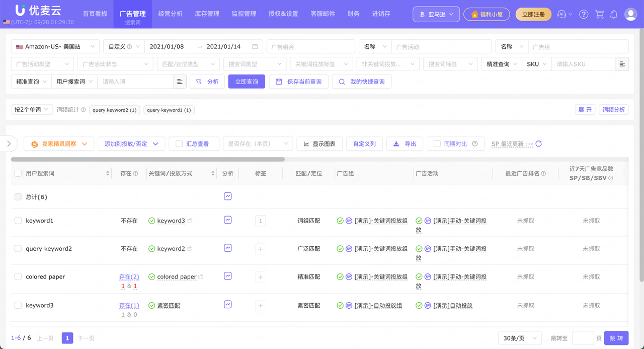Screen dimensions: 644x349
Task: Open the shopping cart icon
Action: 599,14
